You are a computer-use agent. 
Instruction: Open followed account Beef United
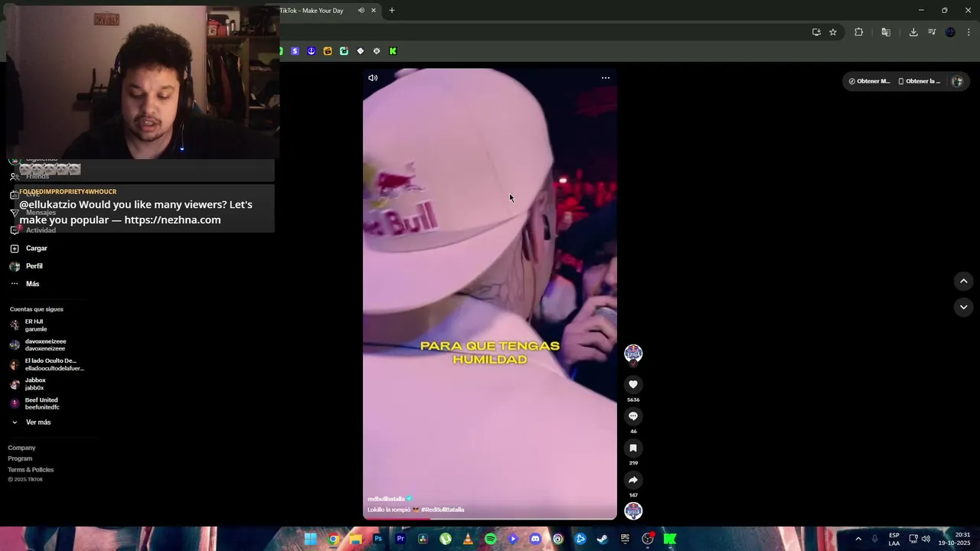click(34, 404)
